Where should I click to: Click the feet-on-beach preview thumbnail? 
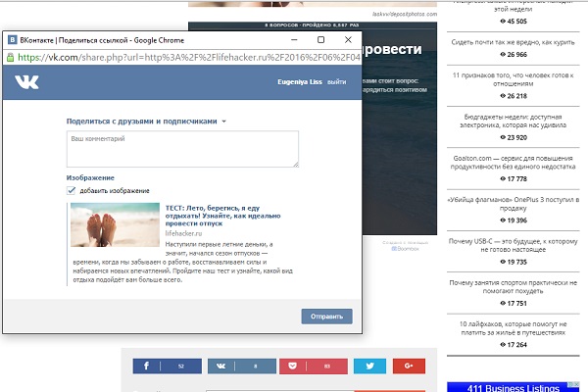(x=115, y=224)
